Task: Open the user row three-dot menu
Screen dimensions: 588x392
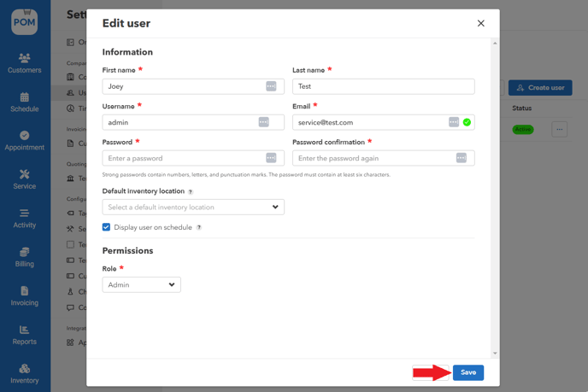Action: [x=559, y=130]
